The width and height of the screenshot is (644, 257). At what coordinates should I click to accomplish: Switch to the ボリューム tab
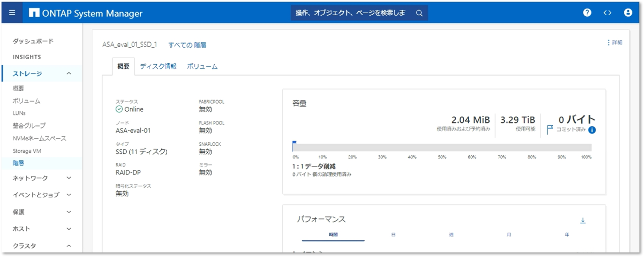point(202,66)
